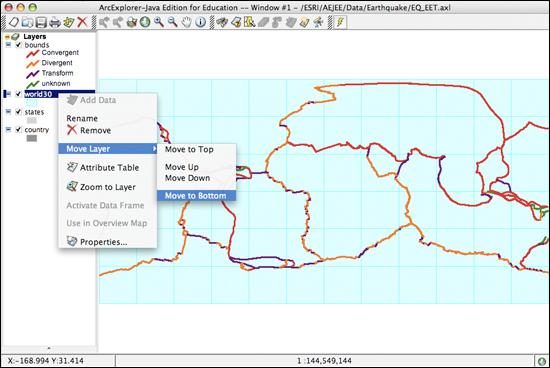
Task: Uncheck the bounds layer checkbox
Action: coord(19,45)
